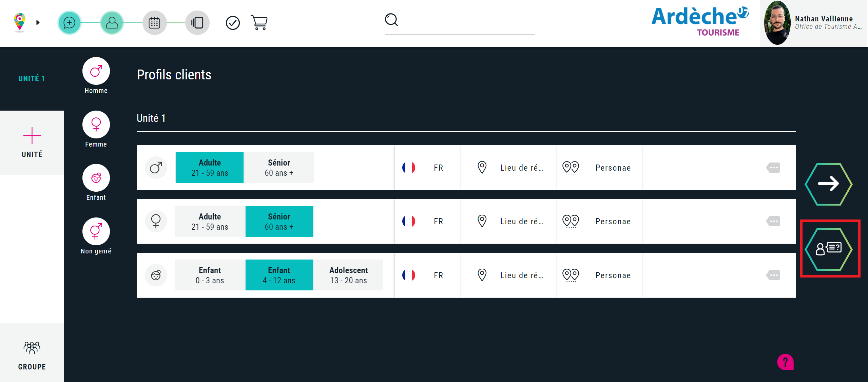Select Sénior 60 ans + for male profile
The height and width of the screenshot is (382, 868).
pos(279,168)
